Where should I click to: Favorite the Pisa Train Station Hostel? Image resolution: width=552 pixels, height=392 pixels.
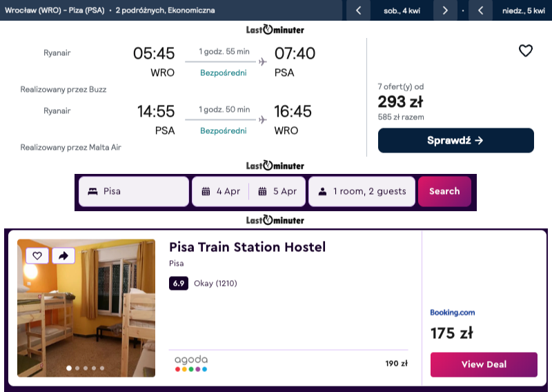[x=37, y=255]
